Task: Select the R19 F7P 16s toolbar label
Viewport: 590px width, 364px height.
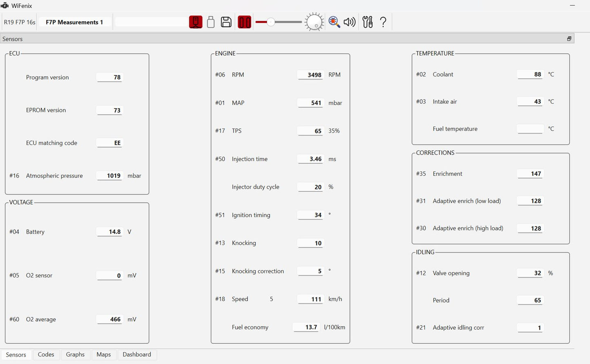Action: click(x=20, y=22)
